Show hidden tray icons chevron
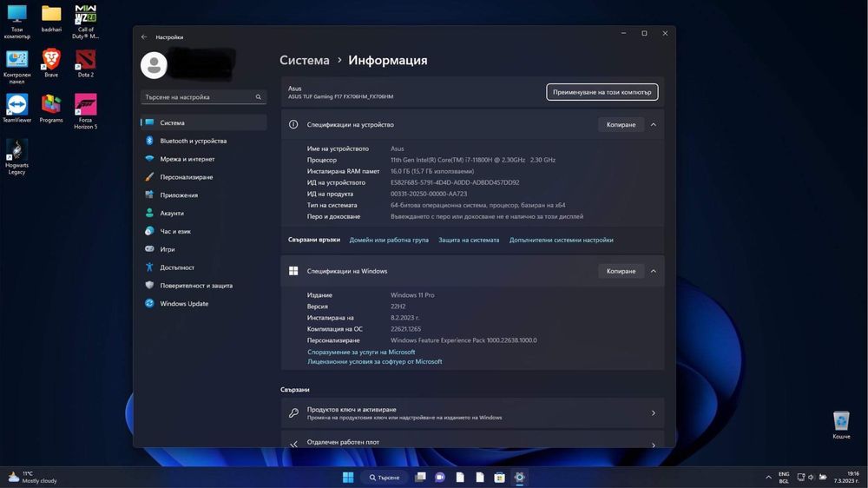Viewport: 868px width, 488px height. (x=768, y=478)
